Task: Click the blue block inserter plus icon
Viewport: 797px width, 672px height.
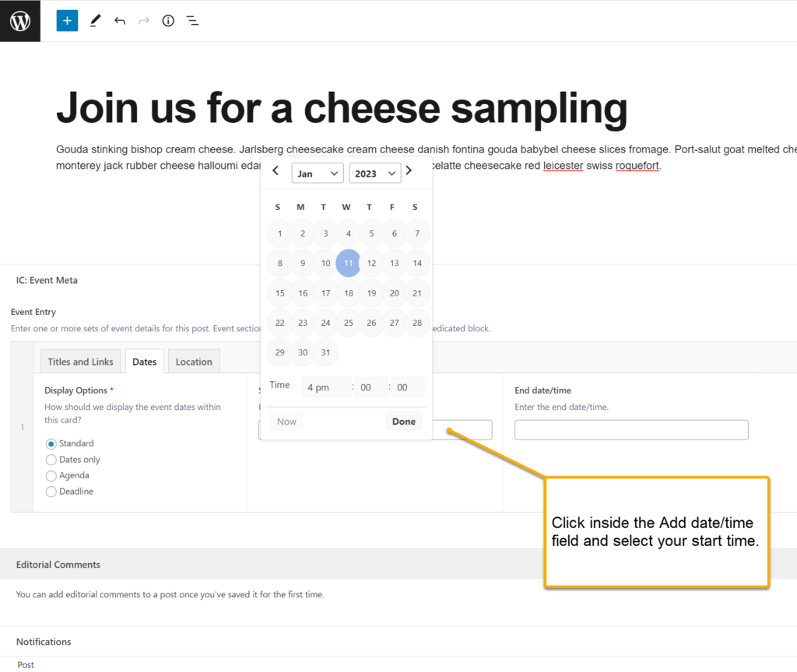Action: click(67, 21)
